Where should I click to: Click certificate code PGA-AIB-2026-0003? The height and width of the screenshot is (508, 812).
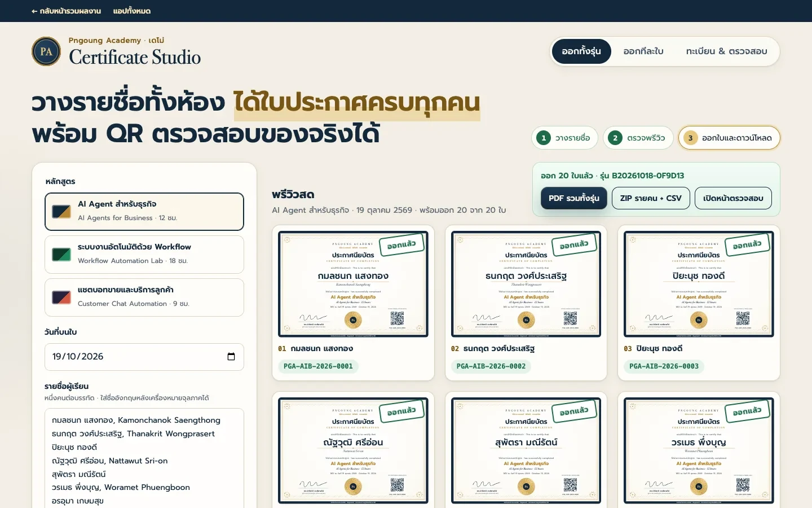pyautogui.click(x=664, y=366)
